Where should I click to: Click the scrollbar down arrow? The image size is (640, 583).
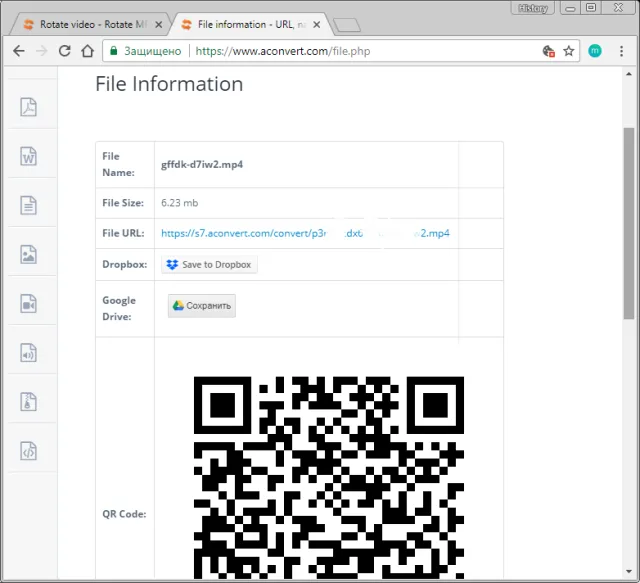click(629, 572)
